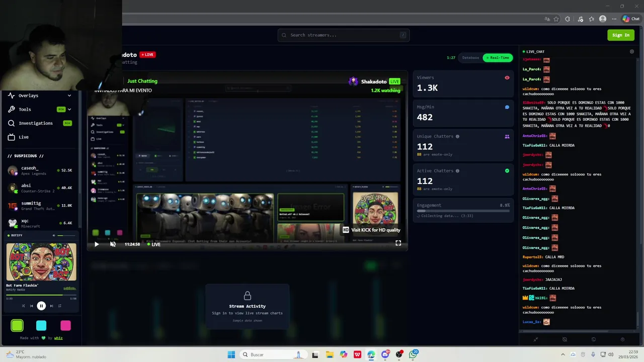Image resolution: width=644 pixels, height=362 pixels.
Task: Expand the Tools menu chevron
Action: coord(69,109)
